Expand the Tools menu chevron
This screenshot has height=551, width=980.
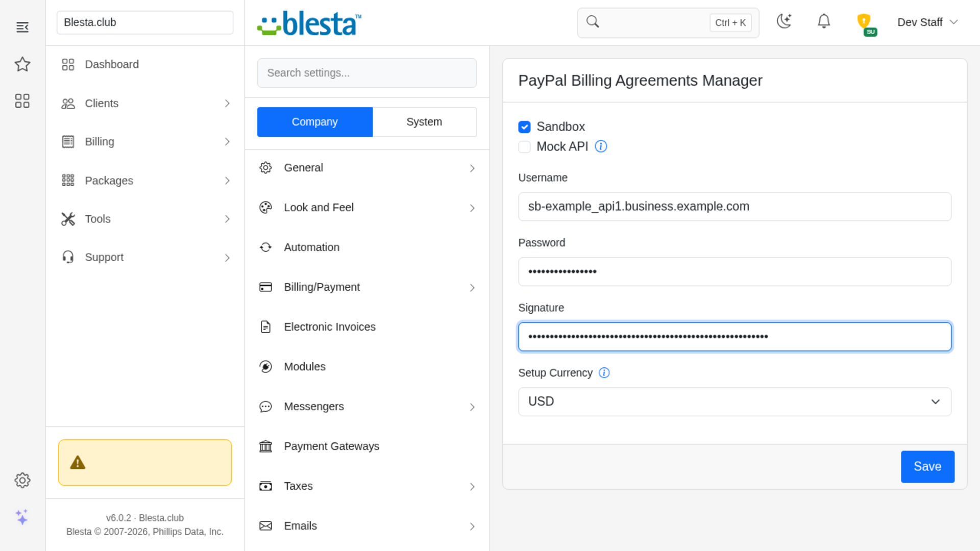pos(228,219)
